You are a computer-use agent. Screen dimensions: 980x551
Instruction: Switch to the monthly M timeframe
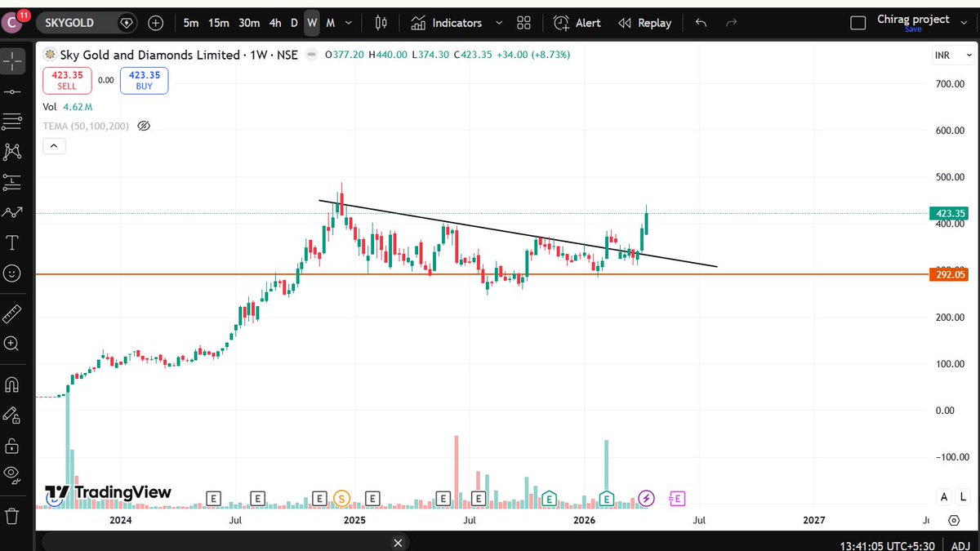330,23
